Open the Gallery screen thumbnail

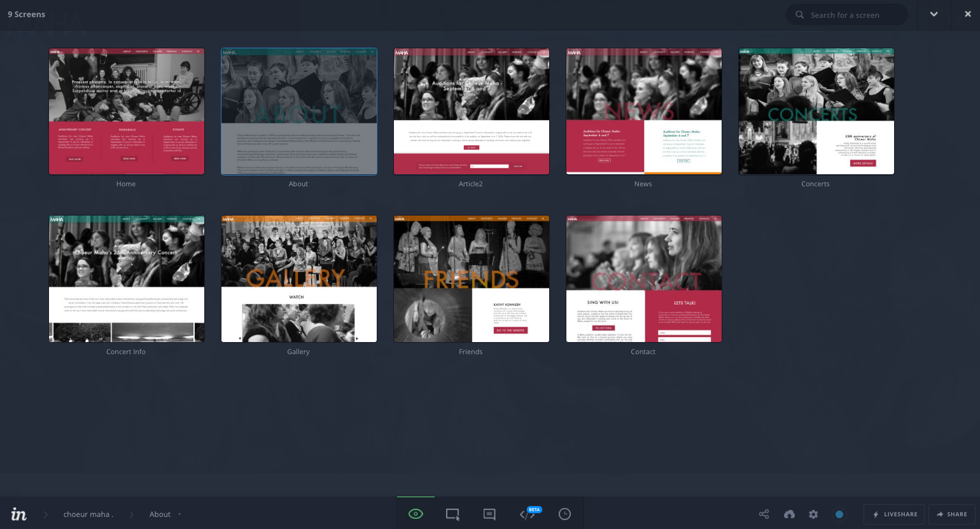coord(298,278)
